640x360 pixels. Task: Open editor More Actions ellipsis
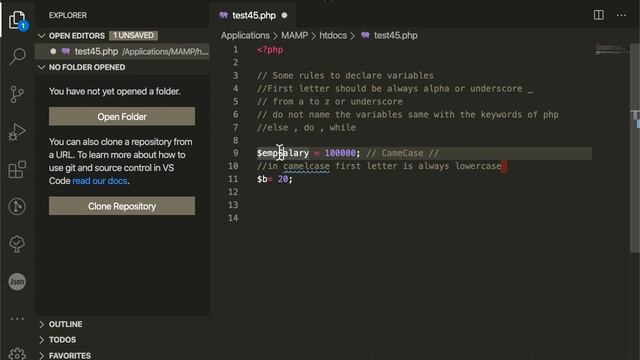point(621,15)
